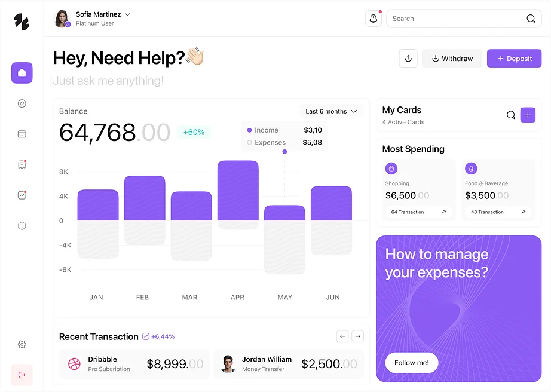Open the Home dashboard in sidebar
The width and height of the screenshot is (551, 392).
pos(22,73)
